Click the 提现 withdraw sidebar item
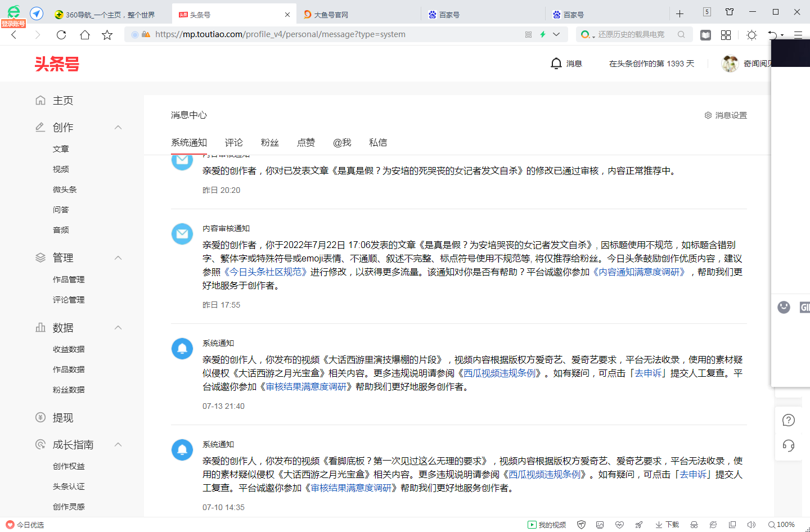 point(55,418)
